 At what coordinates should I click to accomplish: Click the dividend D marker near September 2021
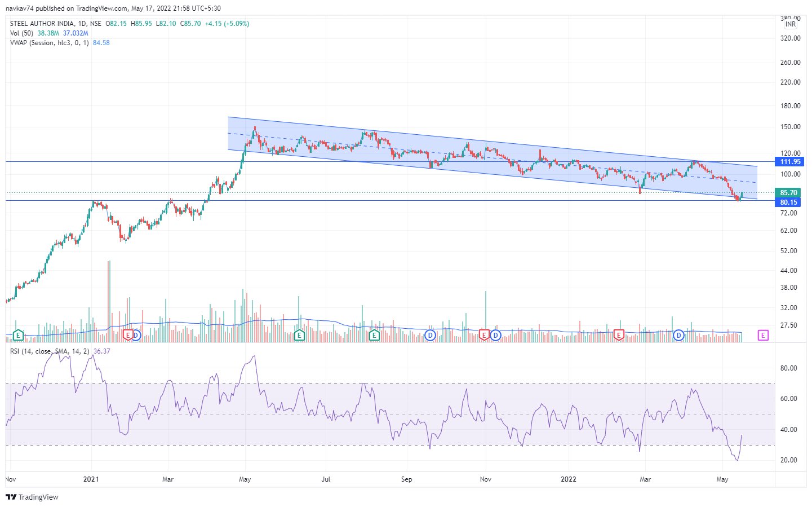(x=430, y=335)
